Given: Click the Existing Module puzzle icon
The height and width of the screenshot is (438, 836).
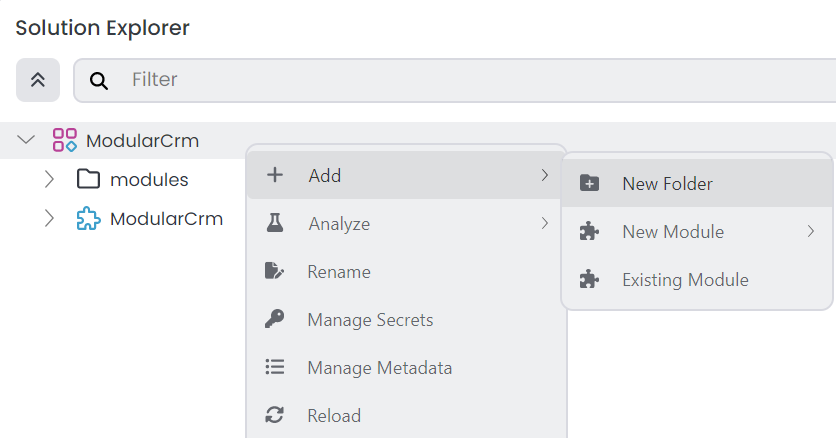Looking at the screenshot, I should [590, 280].
